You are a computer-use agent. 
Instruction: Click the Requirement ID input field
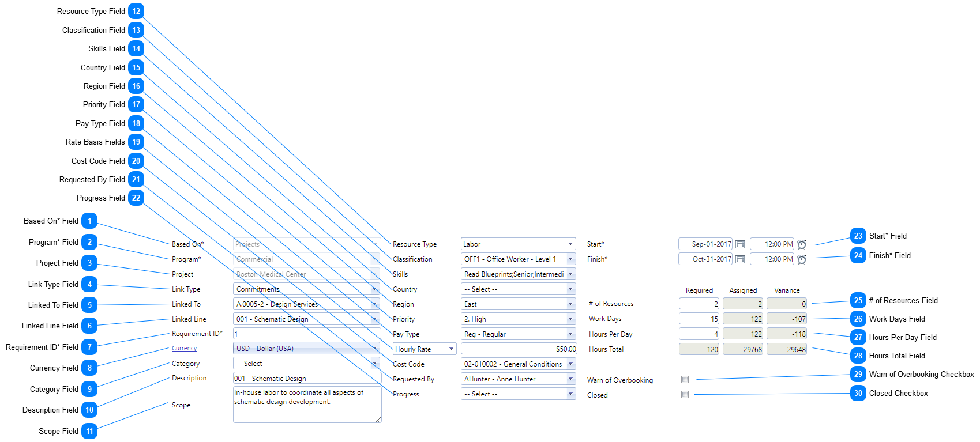coord(307,333)
